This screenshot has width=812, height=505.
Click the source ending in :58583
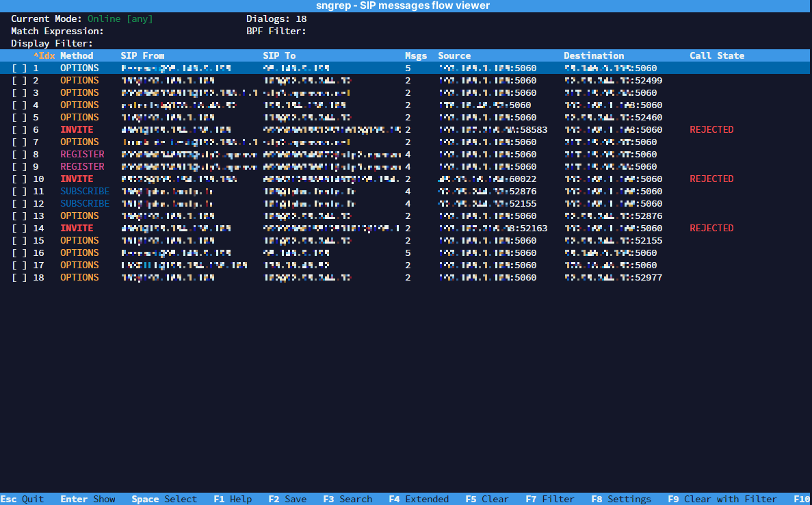(493, 130)
